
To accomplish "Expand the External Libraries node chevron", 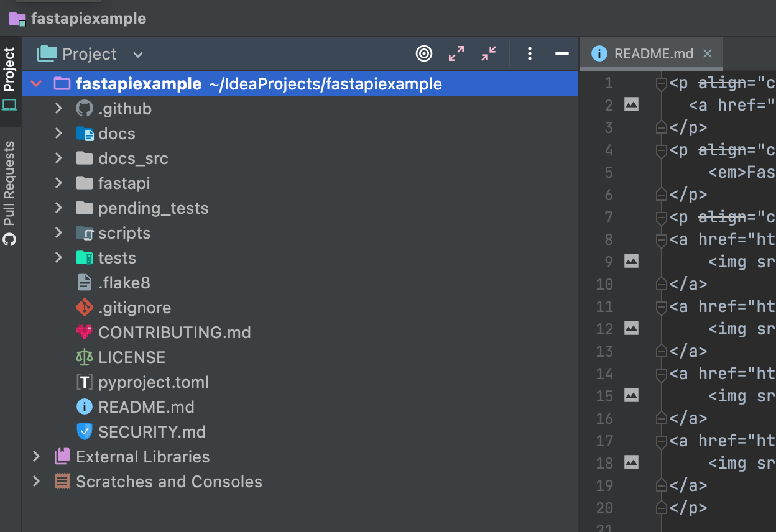I will [x=36, y=457].
